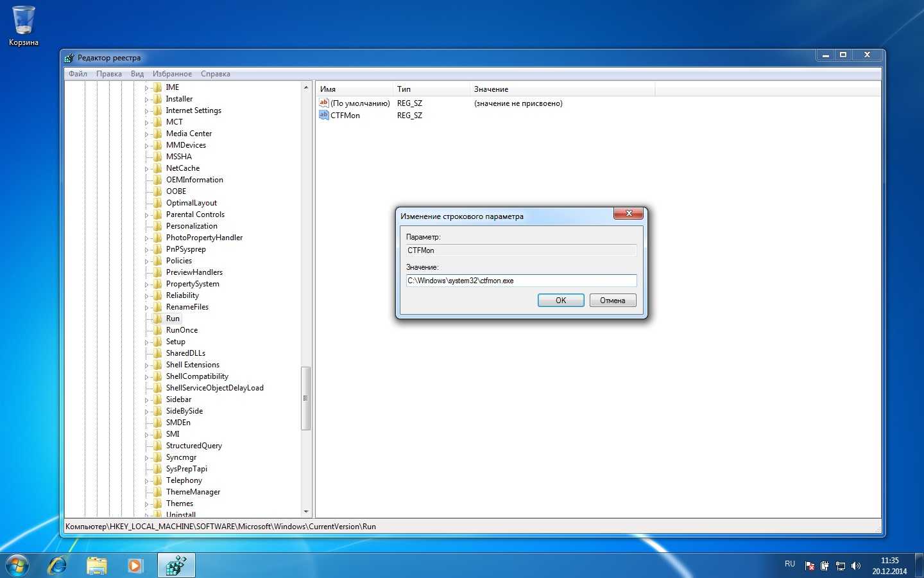The image size is (924, 578).
Task: Open the Избранное menu
Action: (x=172, y=74)
